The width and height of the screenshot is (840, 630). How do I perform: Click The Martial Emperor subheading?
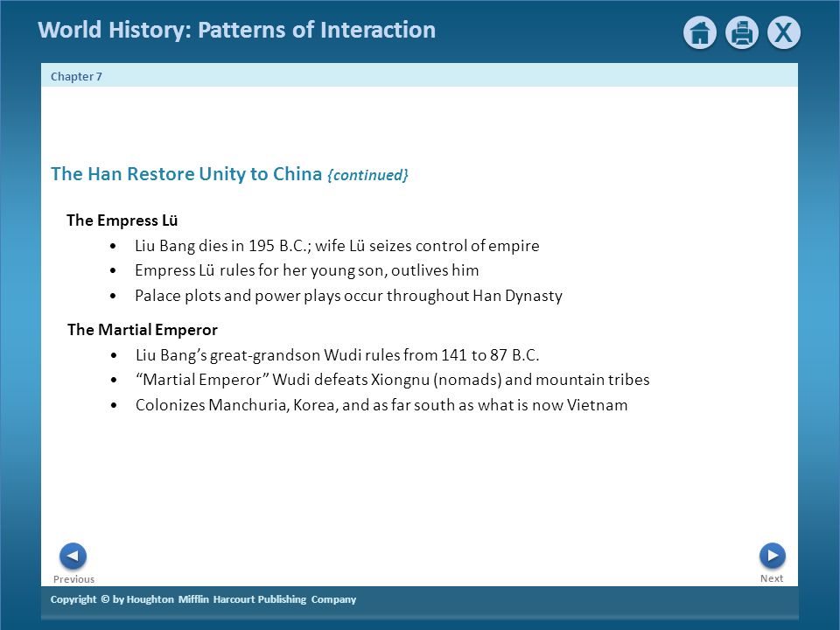[143, 330]
